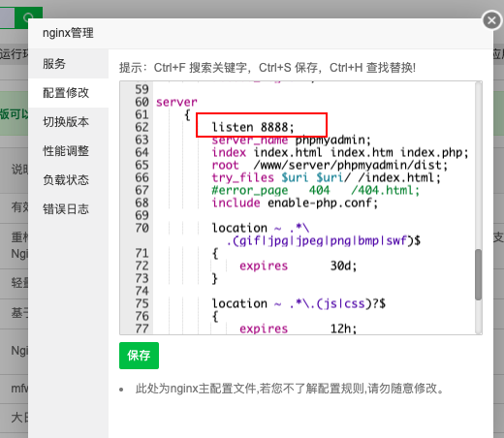The image size is (504, 438).
Task: Click 'server_name phpmyadmin;' line
Action: pos(291,141)
